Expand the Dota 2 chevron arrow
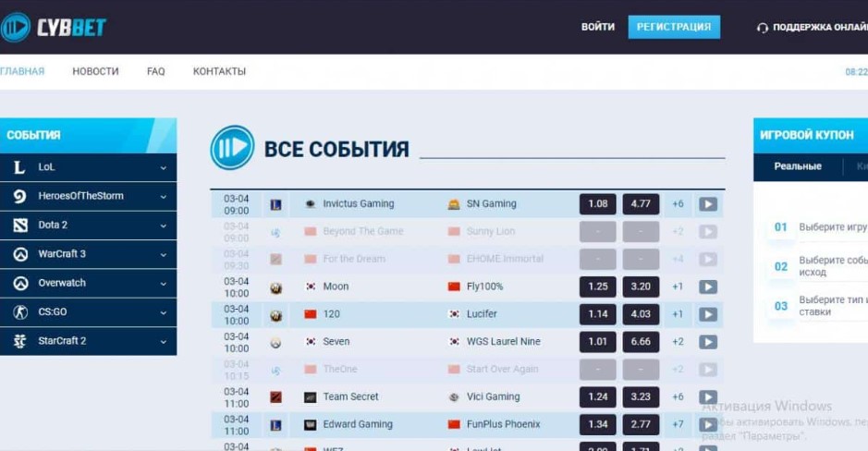Screen dimensions: 868x451 click(164, 225)
